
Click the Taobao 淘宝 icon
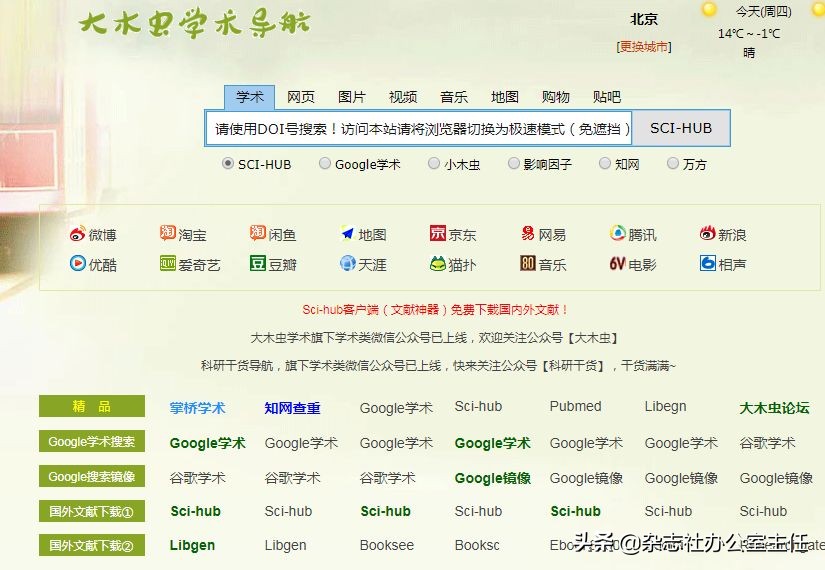coord(168,233)
